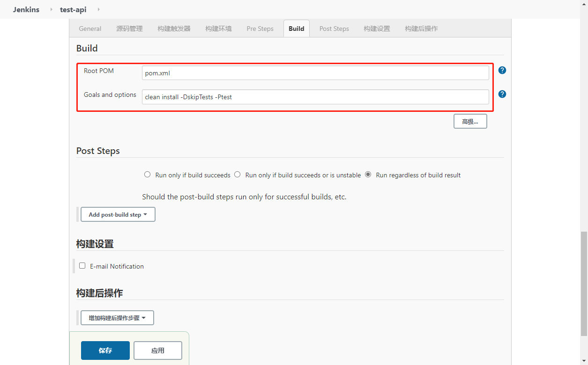
Task: Enable E-mail Notification checkbox
Action: point(82,266)
